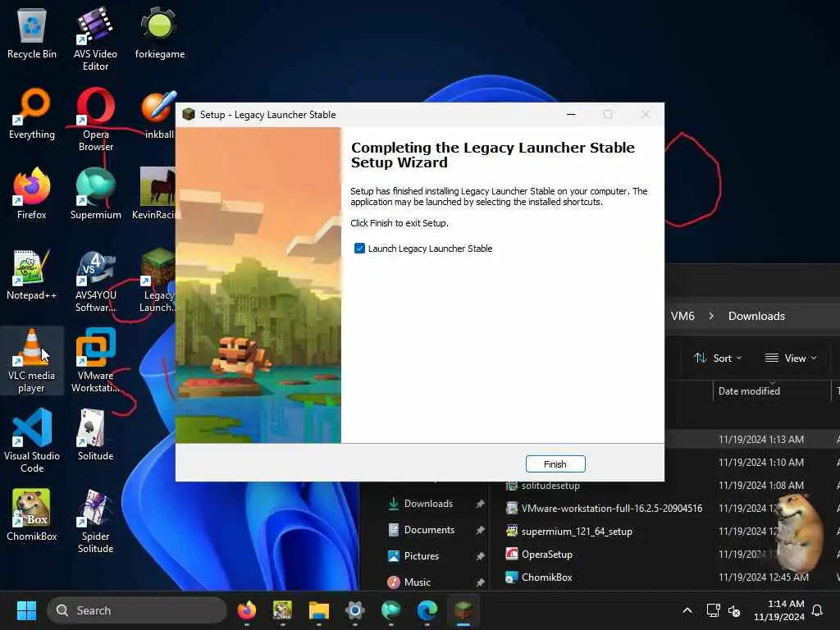Screen dimensions: 840x630
Task: Select ChomikBox desktop icon
Action: click(x=32, y=515)
